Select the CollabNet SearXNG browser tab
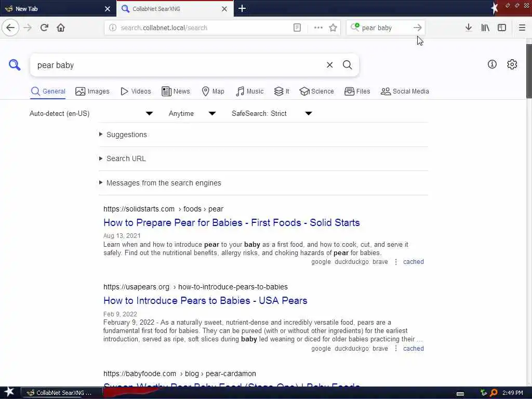This screenshot has width=532, height=399. coord(175,8)
